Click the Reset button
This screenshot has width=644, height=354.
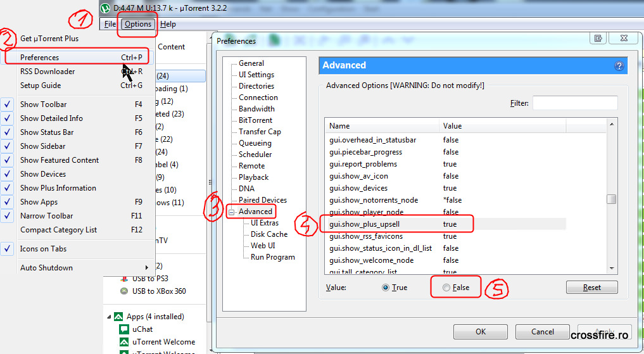coord(592,288)
